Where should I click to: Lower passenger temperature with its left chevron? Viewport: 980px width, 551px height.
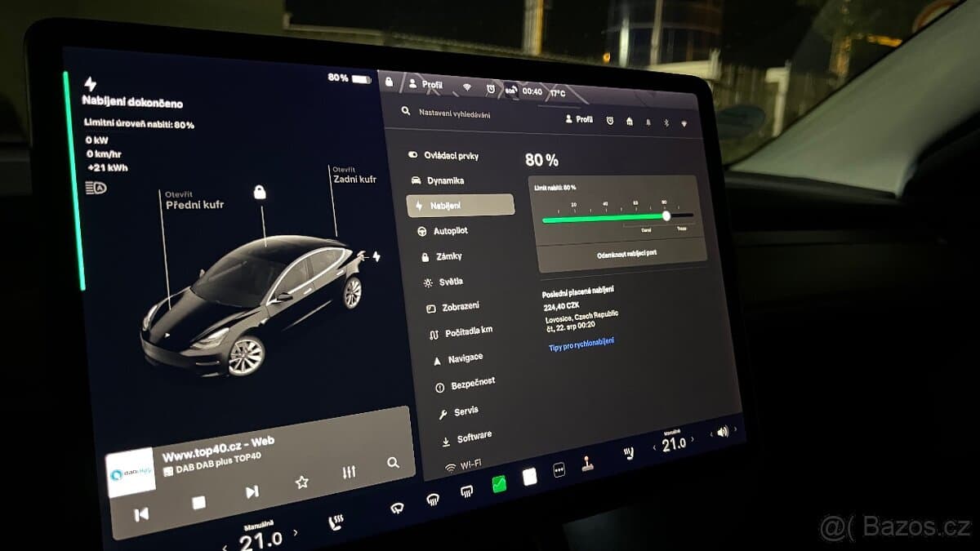tap(654, 448)
